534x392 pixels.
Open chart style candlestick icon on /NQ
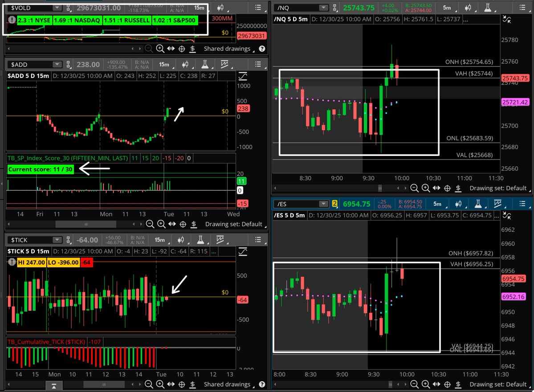click(469, 8)
